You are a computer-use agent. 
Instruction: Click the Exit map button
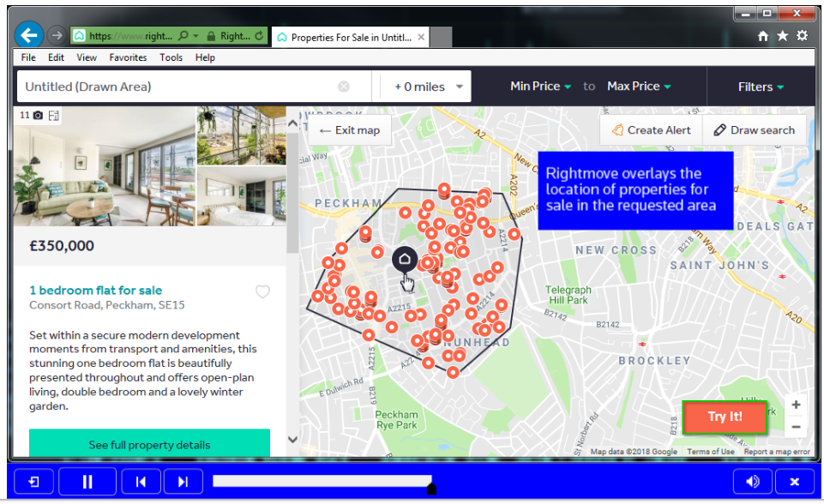[349, 130]
